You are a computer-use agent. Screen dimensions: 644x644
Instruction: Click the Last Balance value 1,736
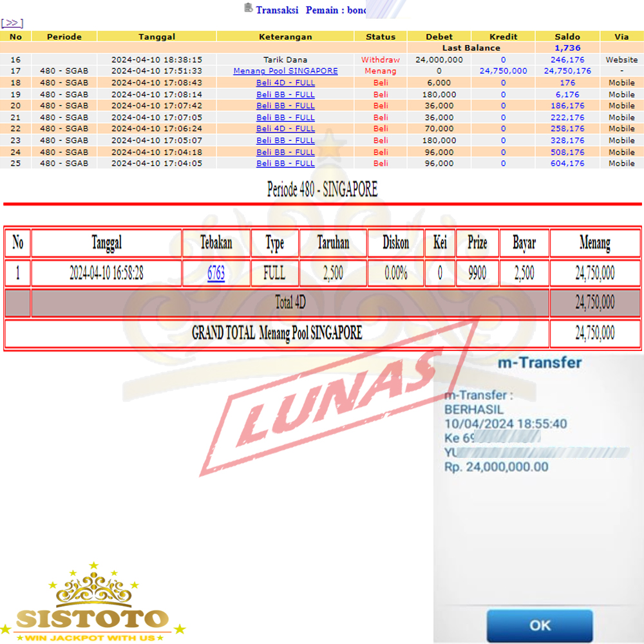click(567, 48)
